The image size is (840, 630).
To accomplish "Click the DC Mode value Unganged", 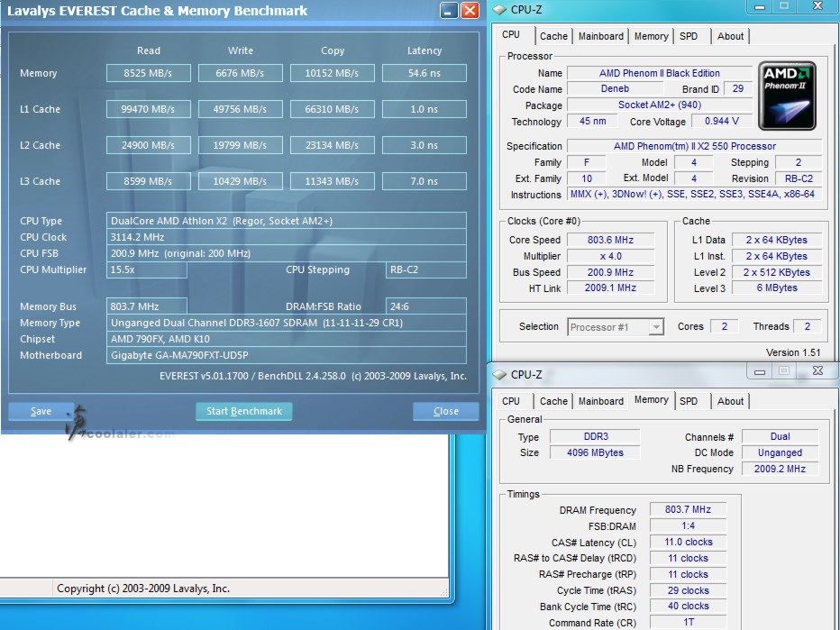I will pyautogui.click(x=780, y=452).
